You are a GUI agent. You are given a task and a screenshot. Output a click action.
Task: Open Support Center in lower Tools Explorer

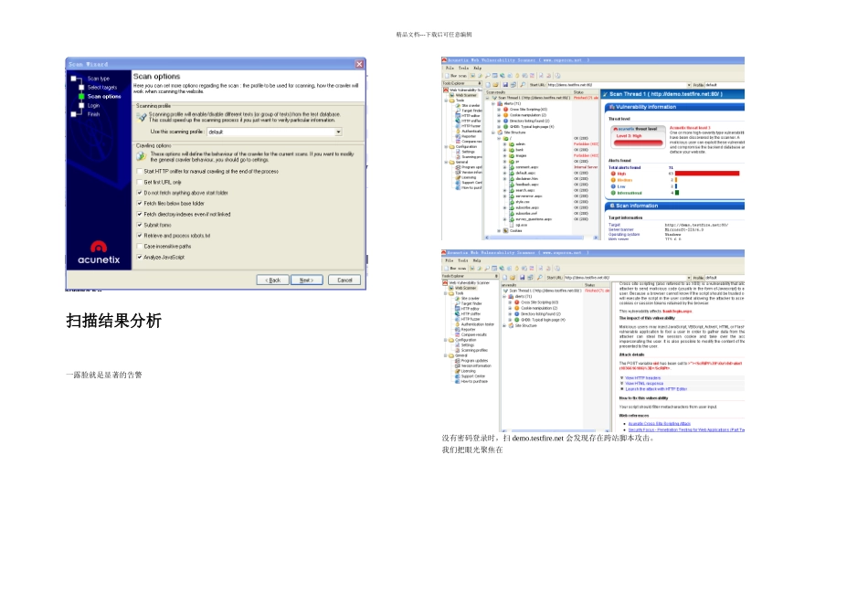click(x=470, y=376)
